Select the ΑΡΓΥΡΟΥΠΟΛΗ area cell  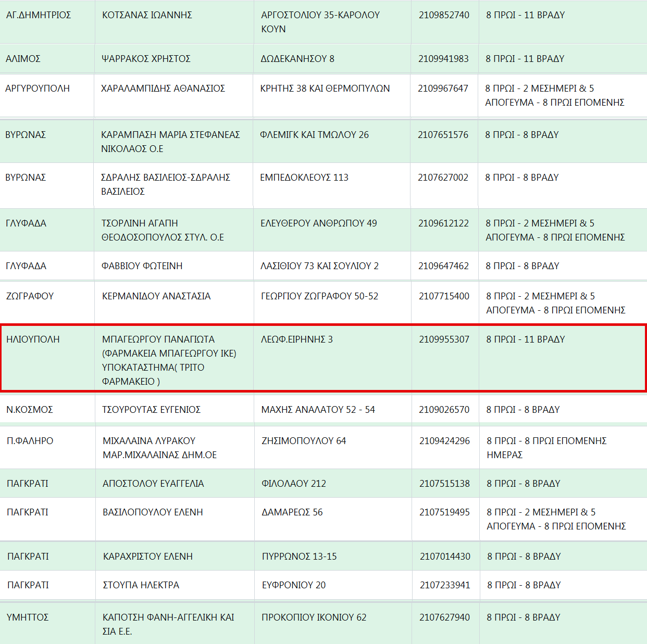tap(38, 89)
